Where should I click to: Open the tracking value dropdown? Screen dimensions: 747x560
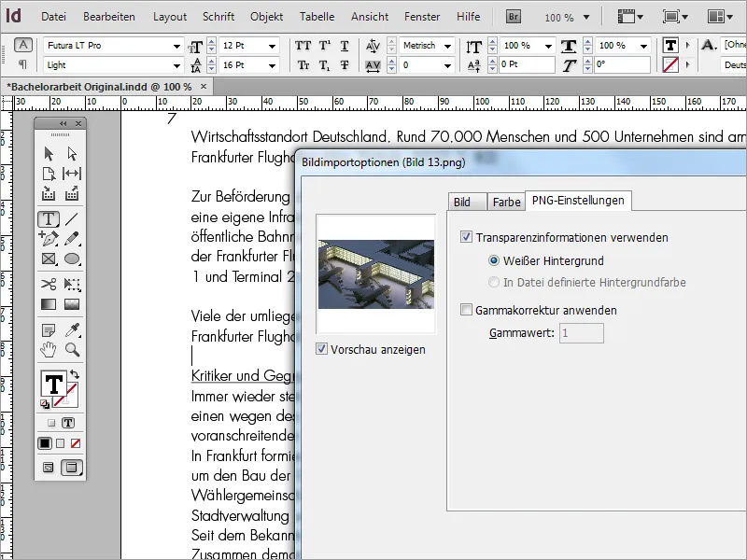pos(447,65)
